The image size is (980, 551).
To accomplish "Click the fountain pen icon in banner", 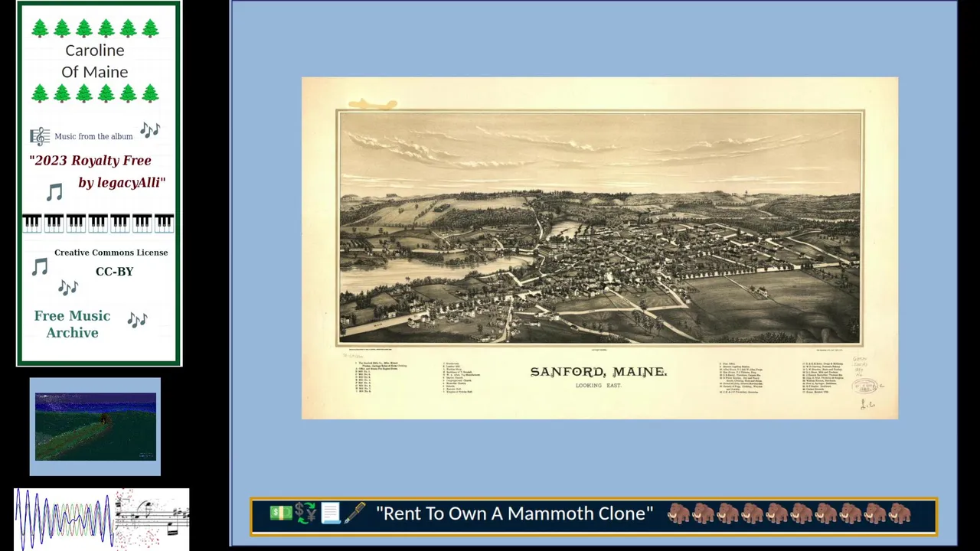I will pos(354,514).
